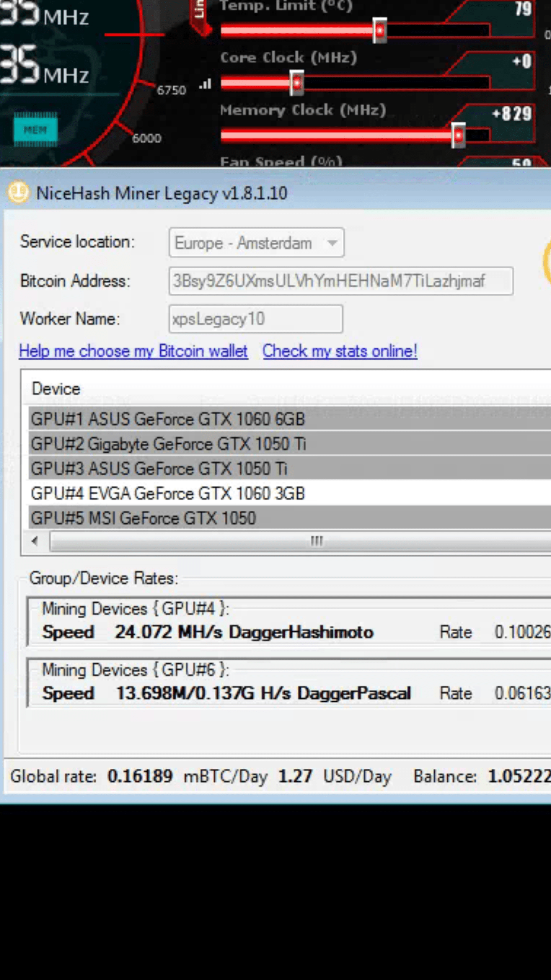Click the Memory Clock slider handle
This screenshot has height=980, width=551.
[458, 135]
